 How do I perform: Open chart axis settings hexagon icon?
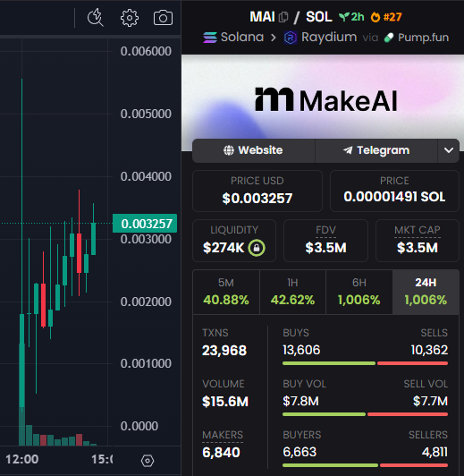[x=148, y=461]
